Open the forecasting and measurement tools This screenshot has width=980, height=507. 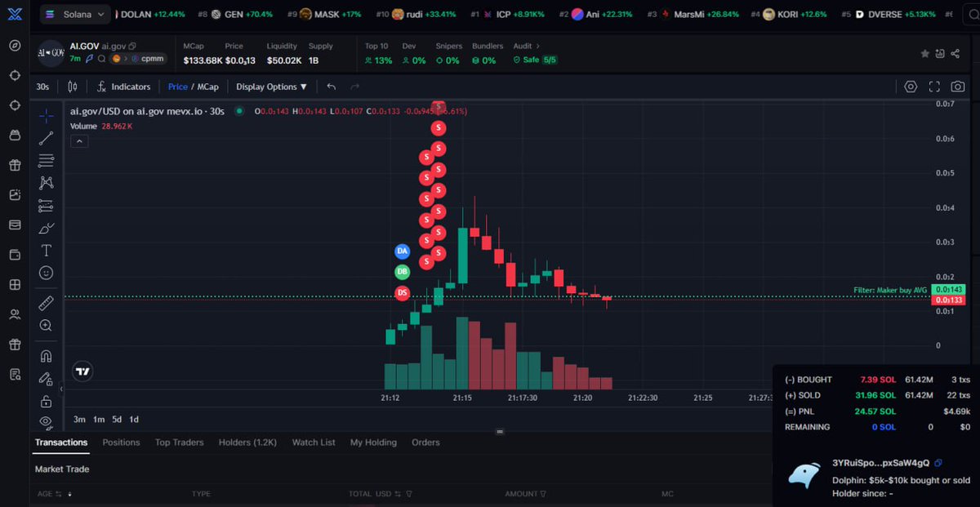(47, 206)
